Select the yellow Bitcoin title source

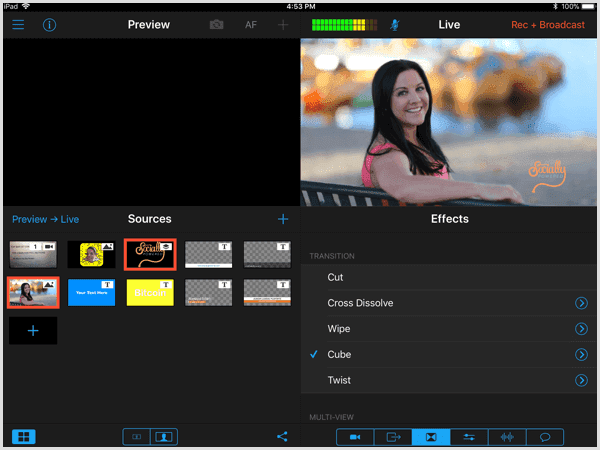tap(150, 292)
